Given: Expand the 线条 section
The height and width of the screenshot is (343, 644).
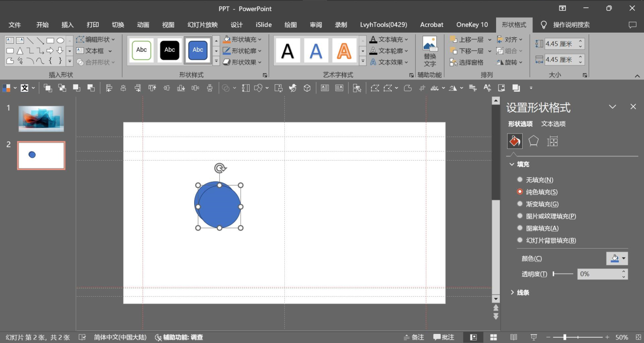Looking at the screenshot, I should [x=520, y=293].
